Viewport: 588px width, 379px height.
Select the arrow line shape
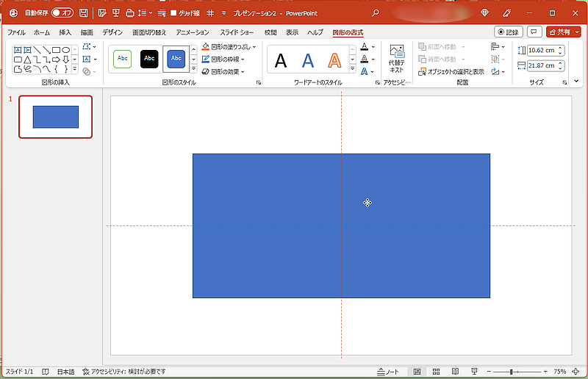[x=46, y=50]
